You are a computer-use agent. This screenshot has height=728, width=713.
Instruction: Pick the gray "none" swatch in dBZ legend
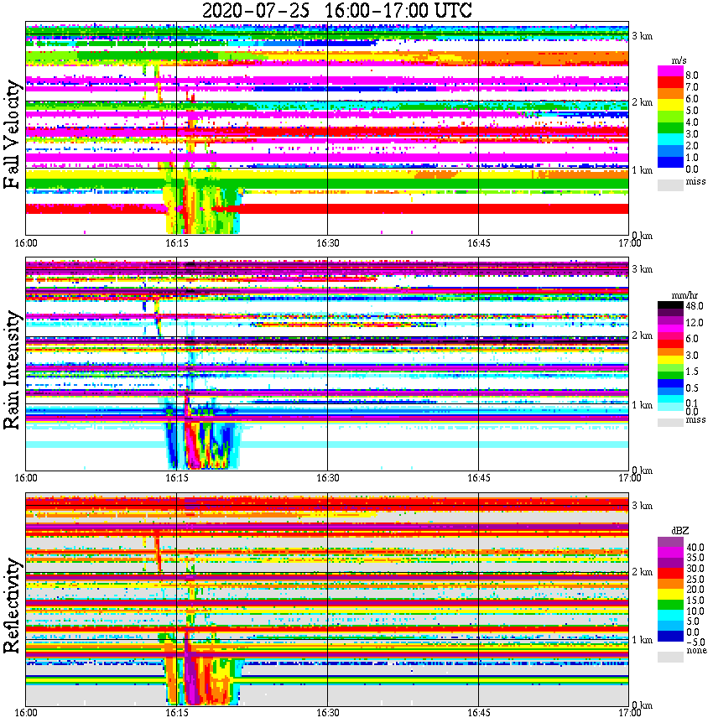[x=670, y=657]
